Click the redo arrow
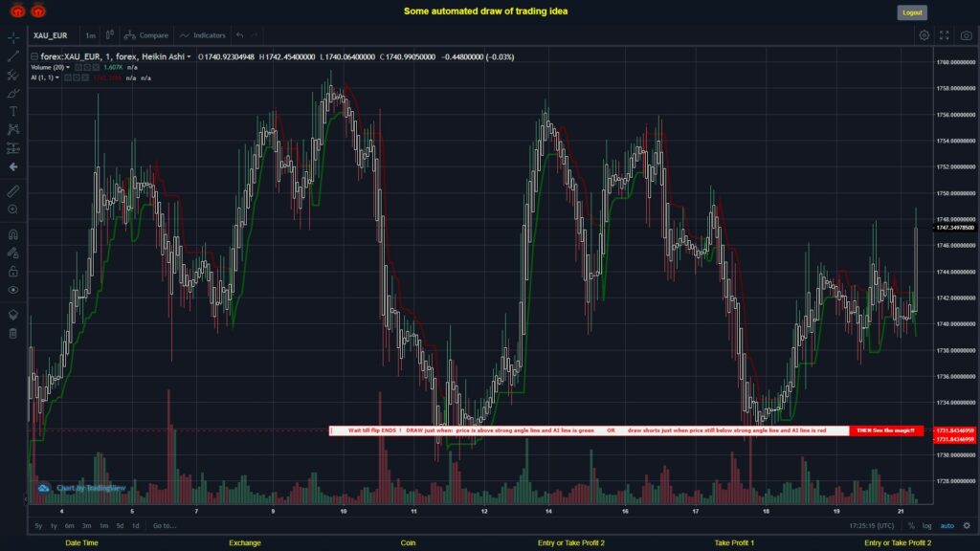980x551 pixels. 255,35
